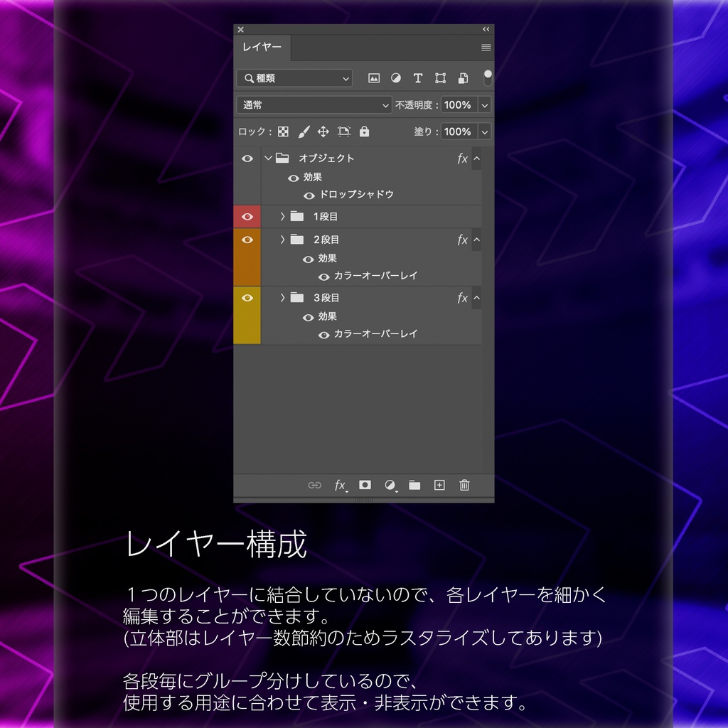Click the delete layer trash icon
The height and width of the screenshot is (728, 728).
coord(464,486)
